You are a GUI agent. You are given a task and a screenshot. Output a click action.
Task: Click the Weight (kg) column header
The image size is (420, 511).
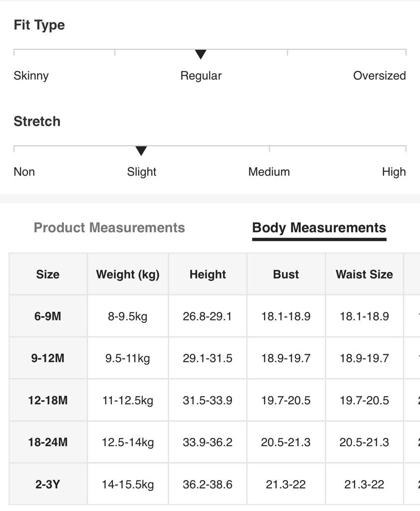tap(128, 274)
